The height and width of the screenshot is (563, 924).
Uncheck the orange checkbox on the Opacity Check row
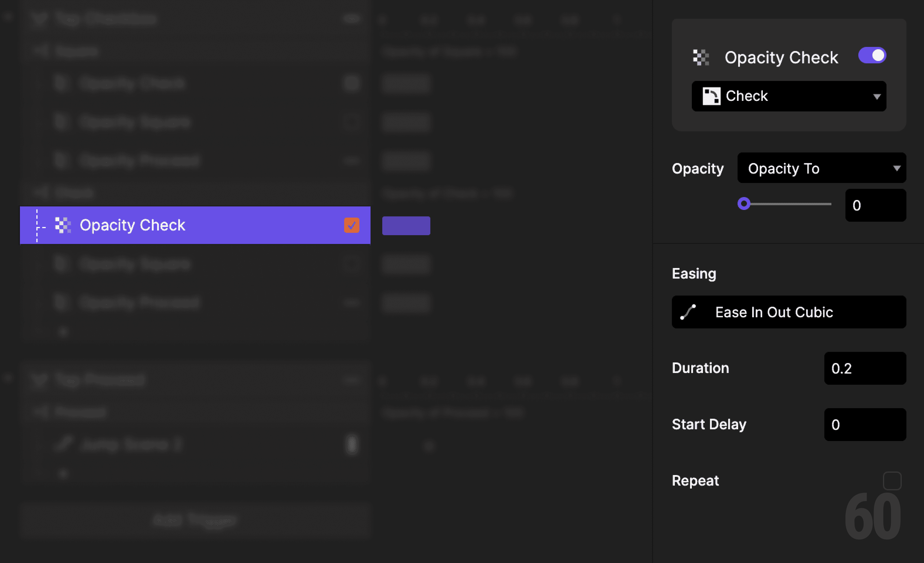pyautogui.click(x=351, y=225)
